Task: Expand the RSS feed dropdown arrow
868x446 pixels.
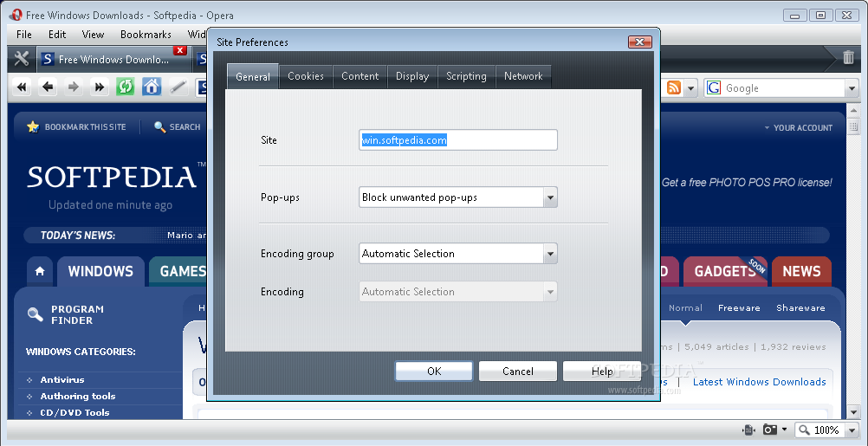Action: pyautogui.click(x=690, y=88)
